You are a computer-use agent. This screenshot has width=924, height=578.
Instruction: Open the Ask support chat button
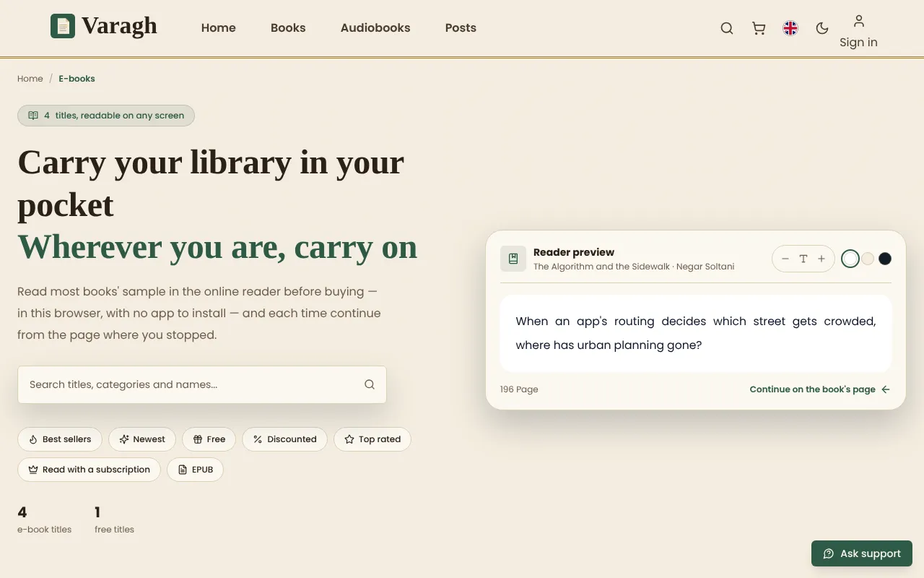pos(862,553)
